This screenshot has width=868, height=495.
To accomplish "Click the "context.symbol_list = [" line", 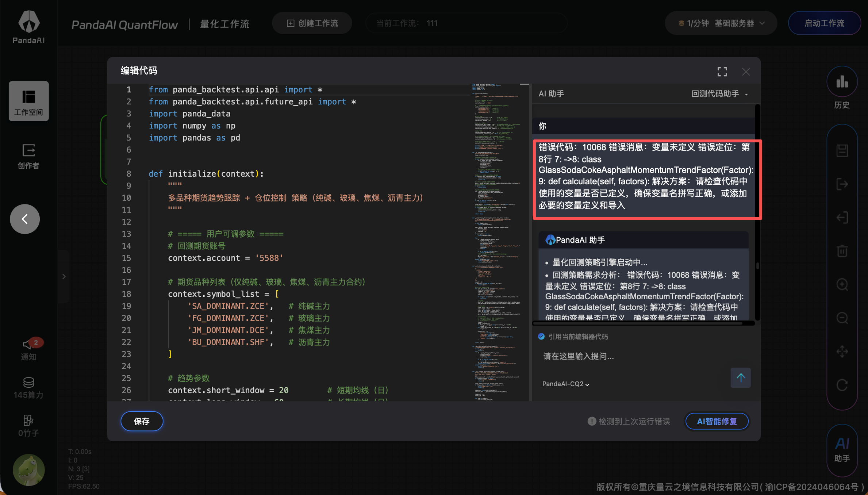I will 223,295.
